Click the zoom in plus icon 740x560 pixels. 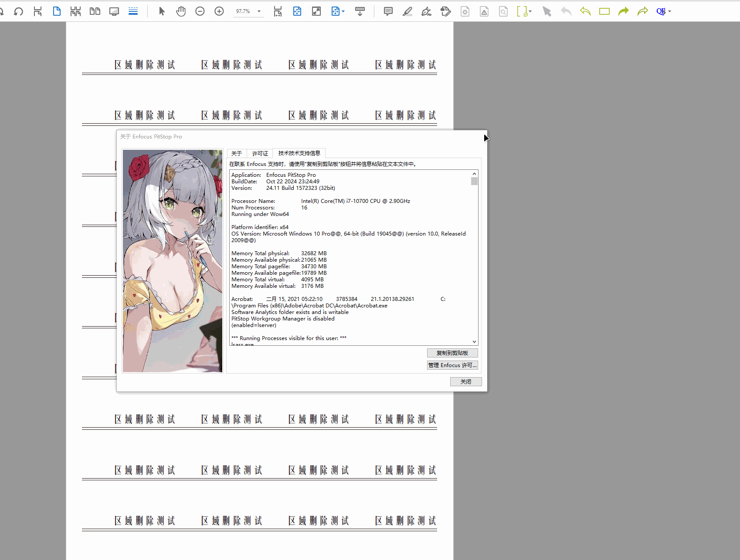tap(219, 11)
